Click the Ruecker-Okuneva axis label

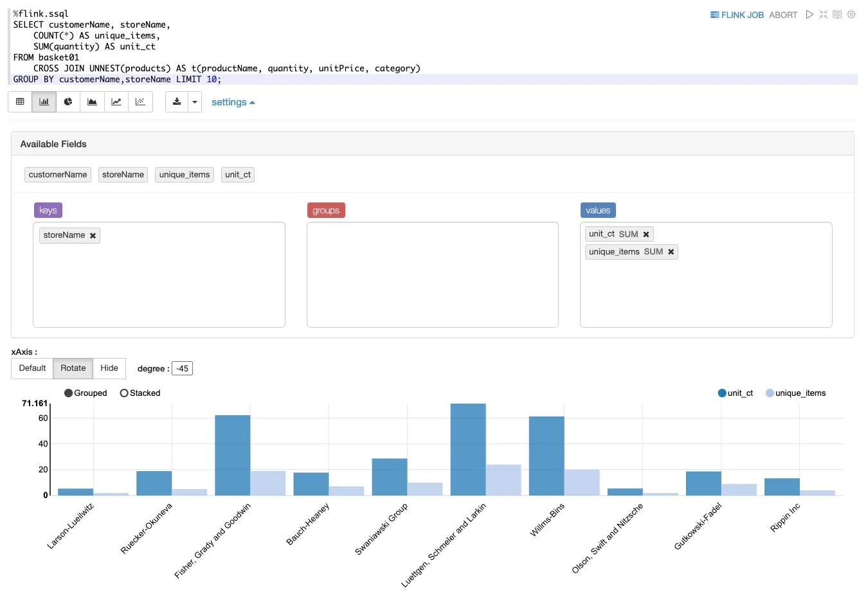147,528
